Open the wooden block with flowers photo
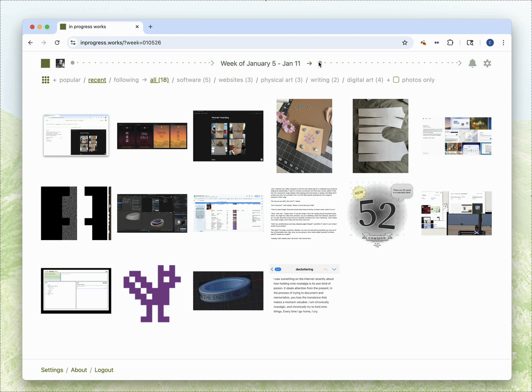 pos(304,136)
